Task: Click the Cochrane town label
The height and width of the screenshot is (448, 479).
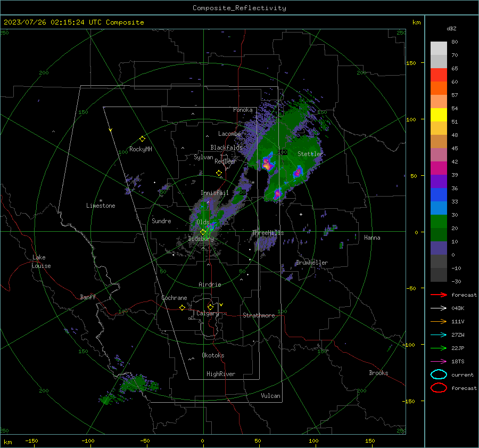Action: (x=174, y=298)
